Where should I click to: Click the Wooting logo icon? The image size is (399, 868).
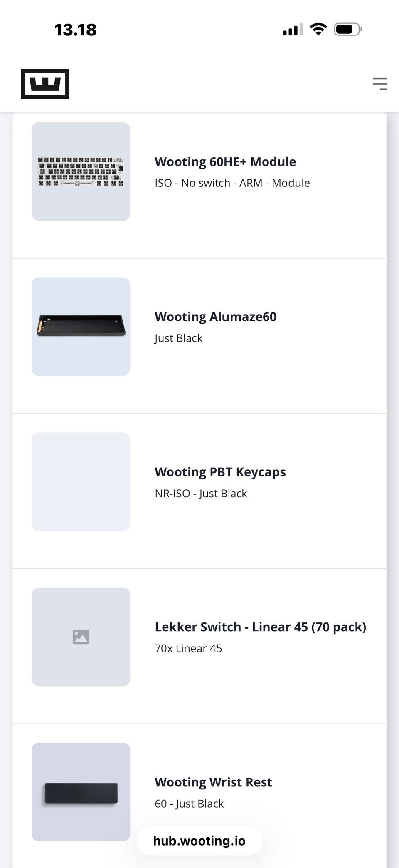tap(45, 84)
